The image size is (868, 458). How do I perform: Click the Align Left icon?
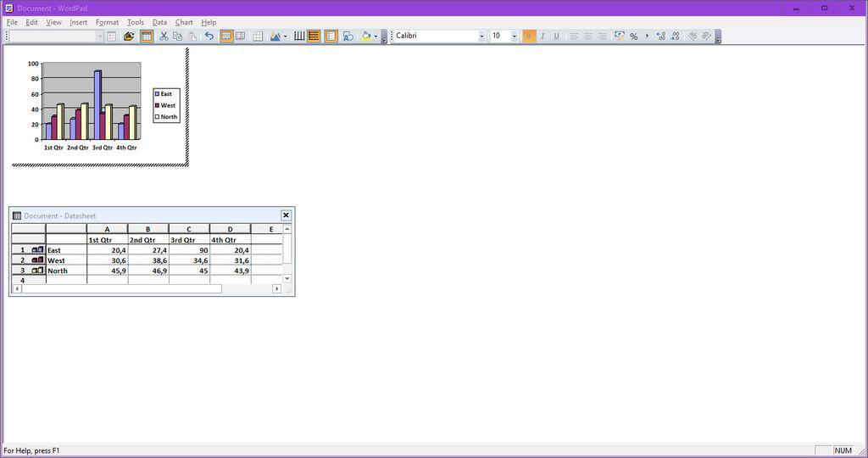click(x=574, y=36)
